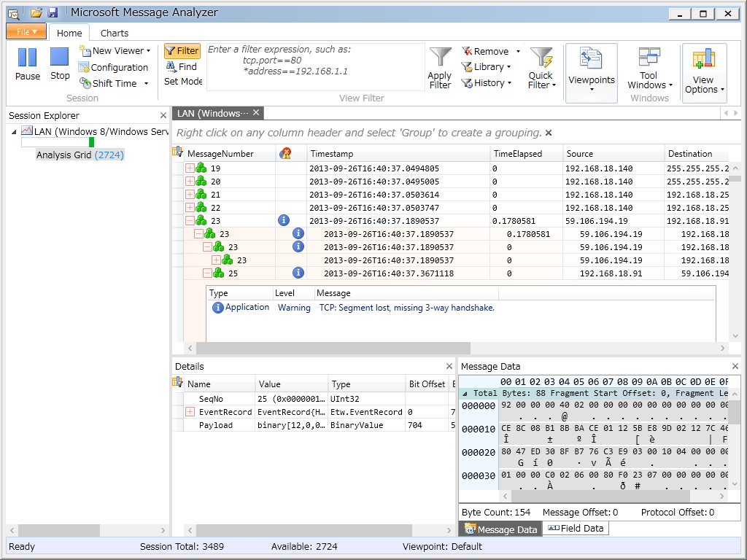The width and height of the screenshot is (747, 560).
Task: Select the Payload field row
Action: (314, 425)
